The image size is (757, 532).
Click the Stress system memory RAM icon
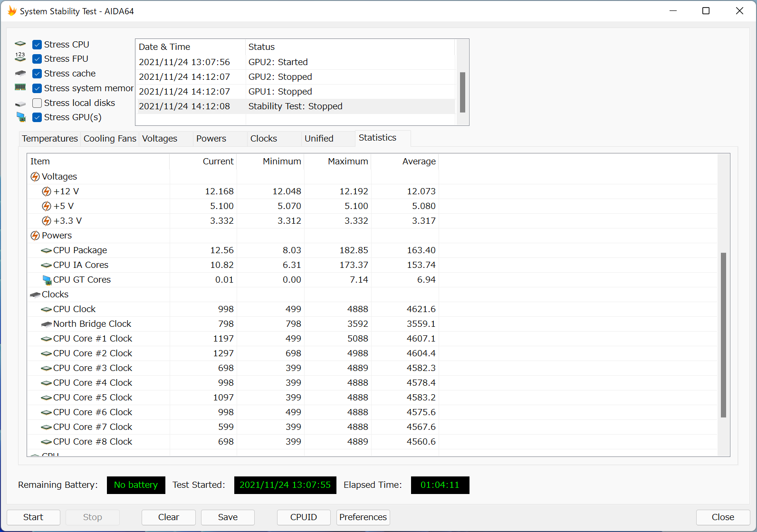tap(20, 87)
